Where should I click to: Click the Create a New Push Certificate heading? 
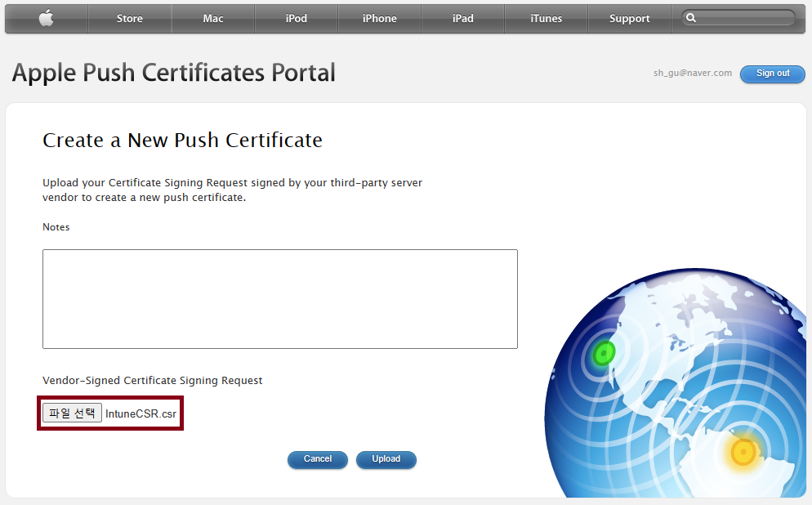(x=182, y=141)
